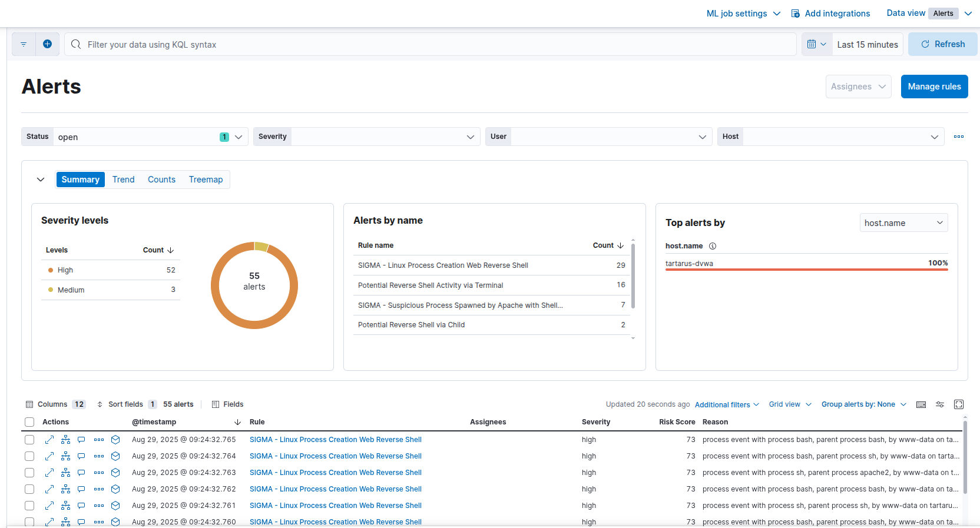Collapse the summary charts panel
The image size is (980, 528).
[41, 180]
